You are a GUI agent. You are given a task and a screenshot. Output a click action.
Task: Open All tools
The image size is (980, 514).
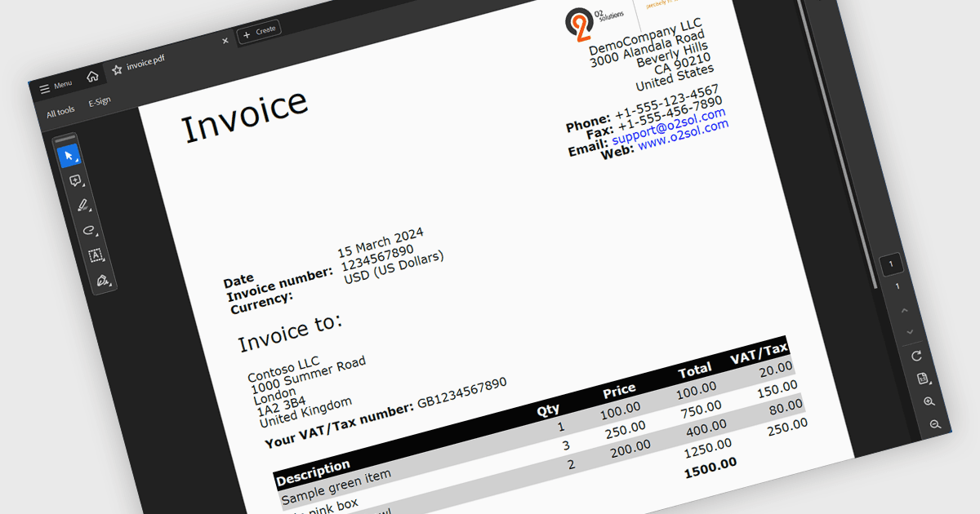pos(60,113)
